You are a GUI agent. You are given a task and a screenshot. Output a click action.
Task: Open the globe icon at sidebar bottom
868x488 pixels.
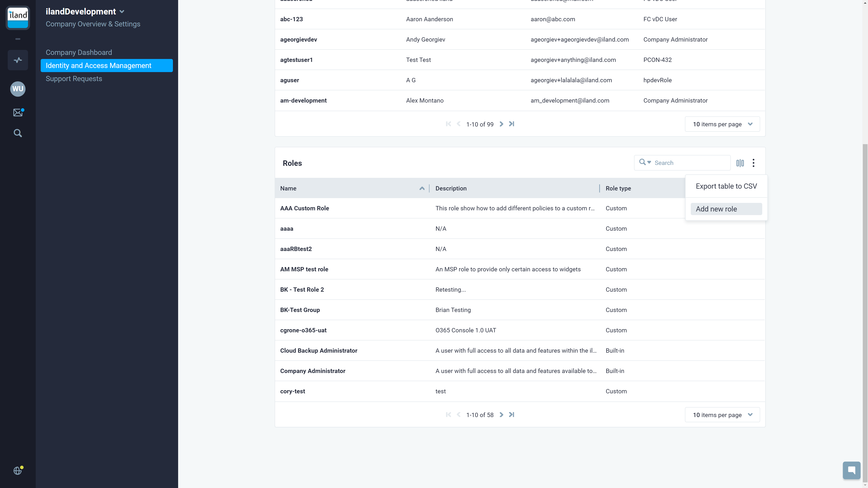tap(18, 470)
